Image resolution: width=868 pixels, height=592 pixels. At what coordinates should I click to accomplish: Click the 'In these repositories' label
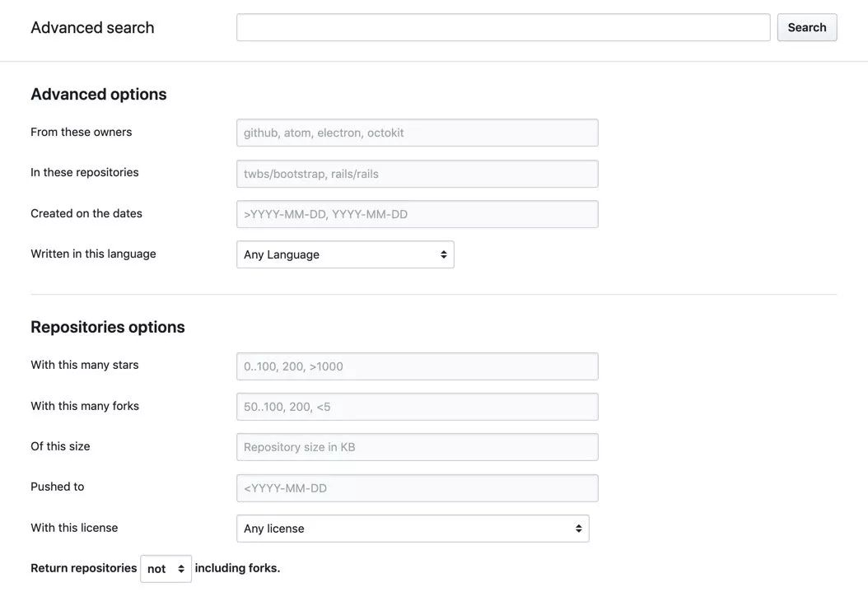[85, 172]
